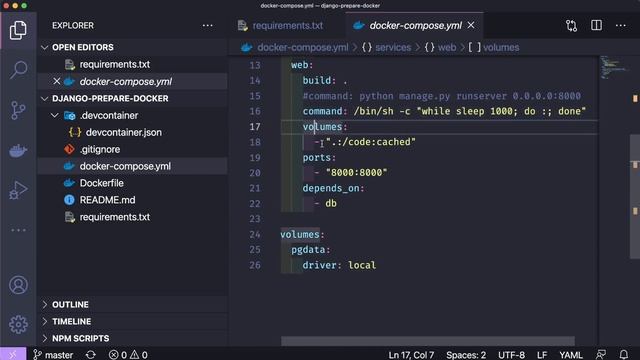Click the feedback icon in status bar
Viewport: 640px width, 360px height.
(601, 355)
